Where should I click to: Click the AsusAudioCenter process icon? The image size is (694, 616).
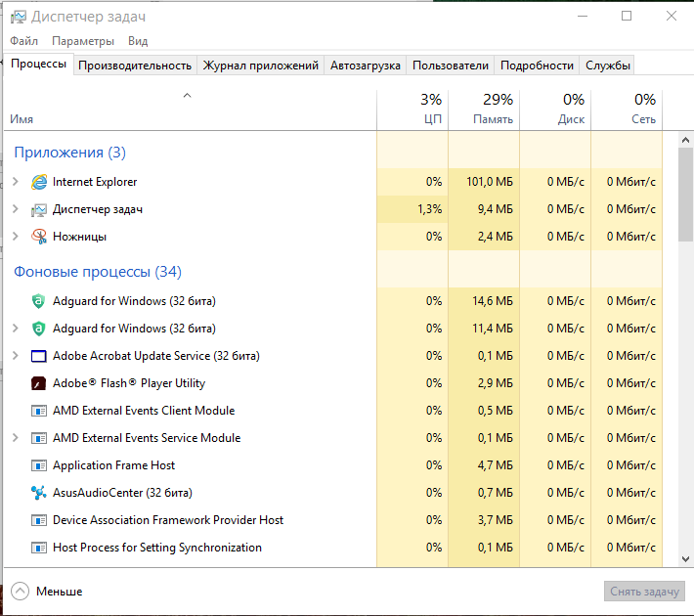pos(39,493)
